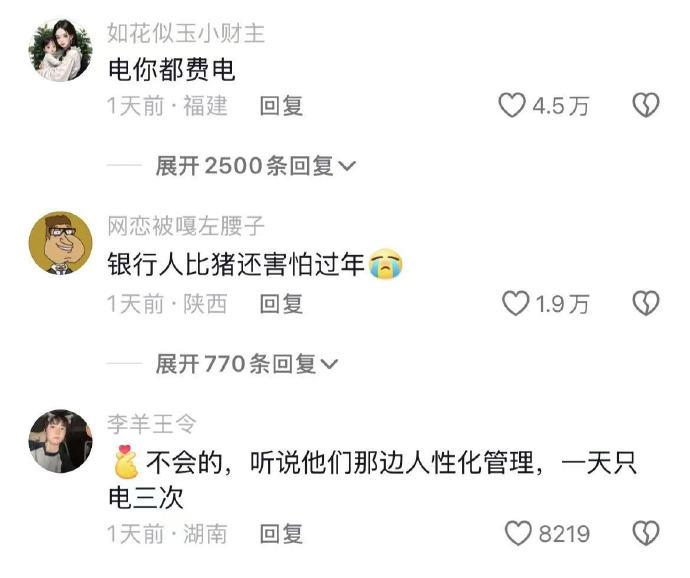Image resolution: width=690 pixels, height=578 pixels.
Task: Expand the 770 replies thread
Action: [246, 364]
